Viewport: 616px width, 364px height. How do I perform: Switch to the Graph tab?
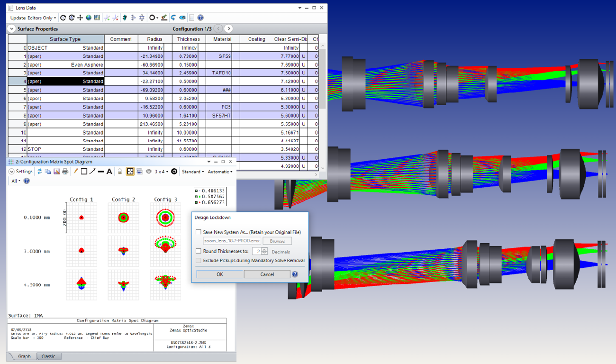click(x=24, y=356)
